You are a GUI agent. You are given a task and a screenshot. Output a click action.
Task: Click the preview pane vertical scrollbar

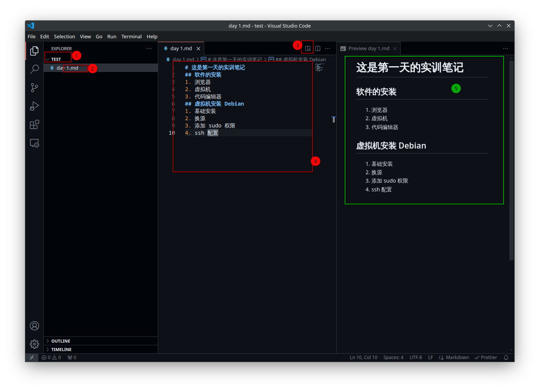tap(511, 161)
